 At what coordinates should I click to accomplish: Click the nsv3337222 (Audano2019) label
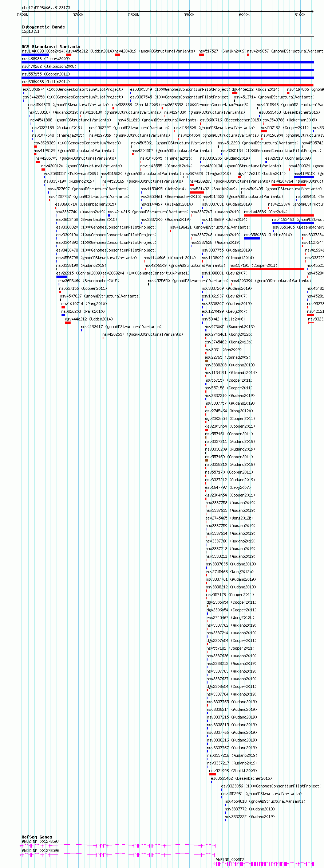click(x=250, y=817)
